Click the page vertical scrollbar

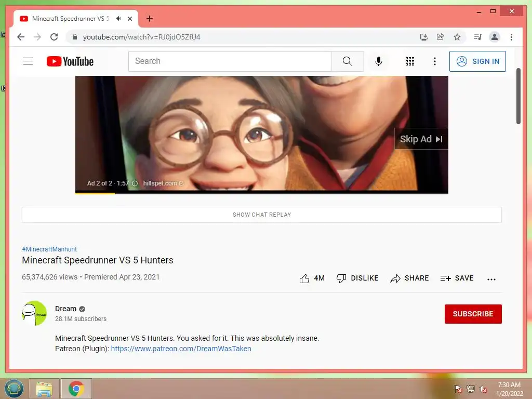(x=518, y=96)
